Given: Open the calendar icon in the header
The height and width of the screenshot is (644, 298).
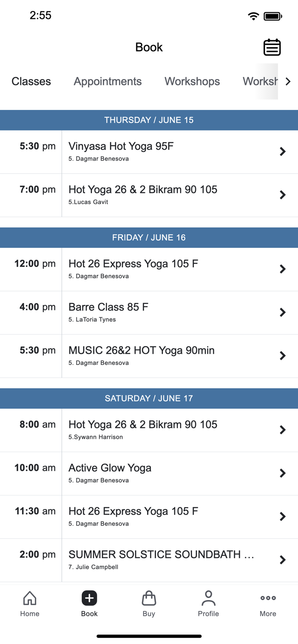Looking at the screenshot, I should [x=272, y=47].
